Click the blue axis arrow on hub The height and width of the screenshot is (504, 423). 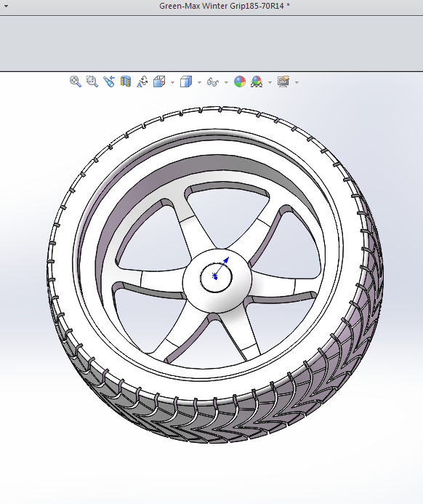click(x=221, y=268)
